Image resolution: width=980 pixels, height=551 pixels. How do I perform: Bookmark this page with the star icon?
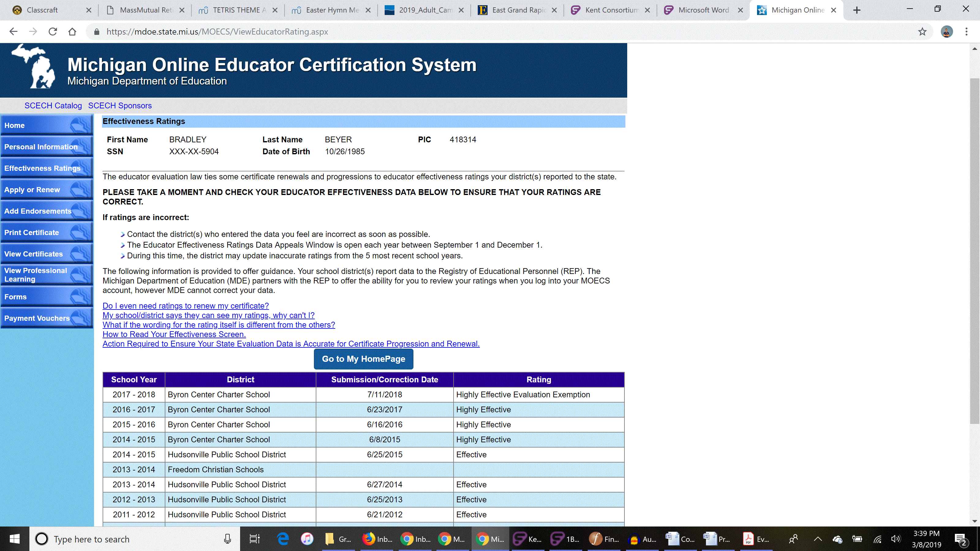(922, 32)
